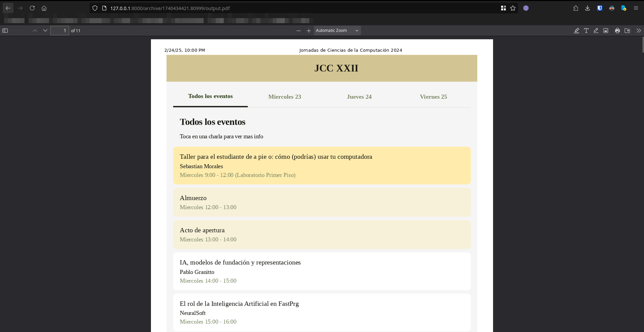Open the Automatic Zoom dropdown
Screen dimensions: 644x332
coord(337,31)
